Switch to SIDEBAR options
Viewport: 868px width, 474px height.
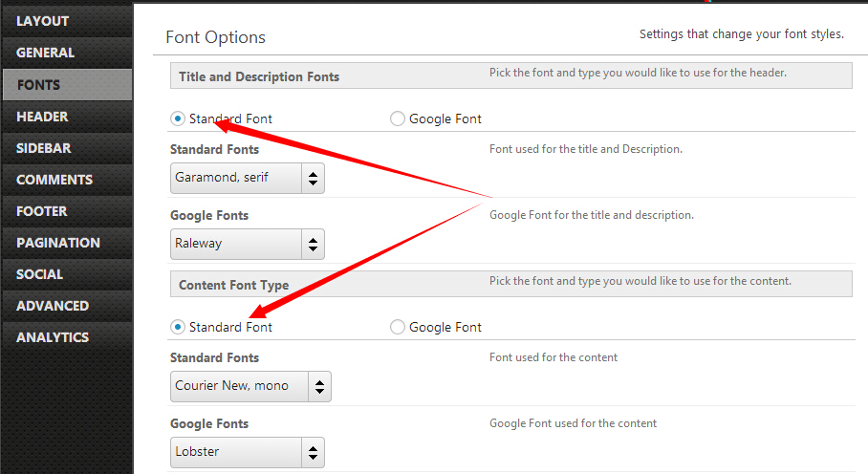click(44, 148)
